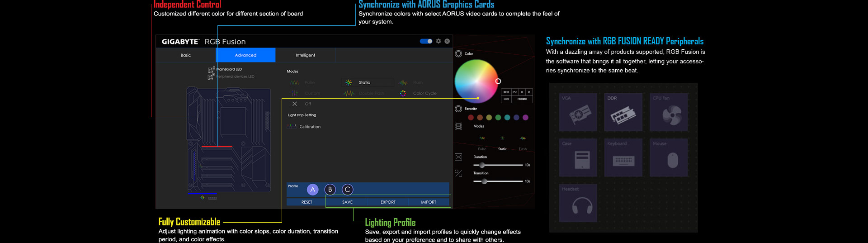The height and width of the screenshot is (243, 868).
Task: Click the HEX value FF0000 field
Action: pyautogui.click(x=522, y=99)
